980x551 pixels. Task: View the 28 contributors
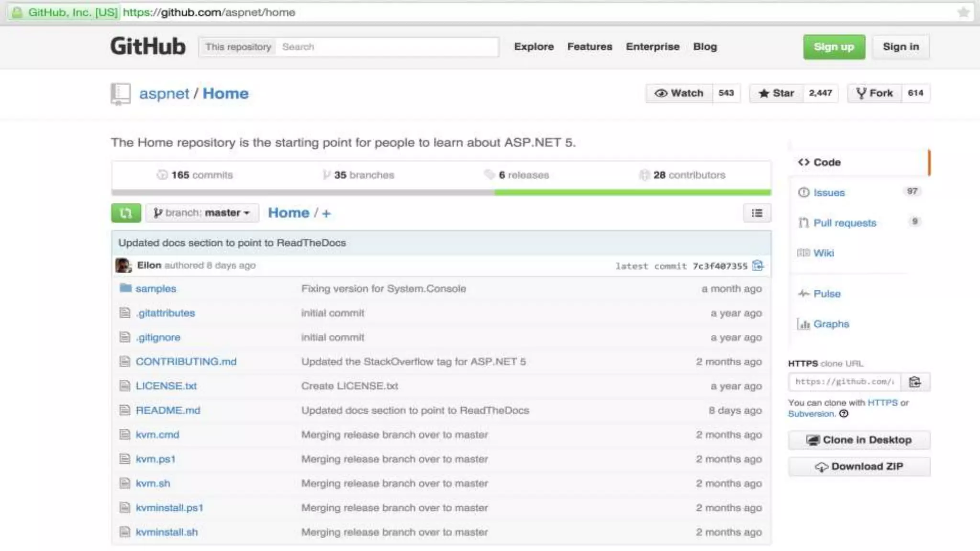click(x=682, y=175)
